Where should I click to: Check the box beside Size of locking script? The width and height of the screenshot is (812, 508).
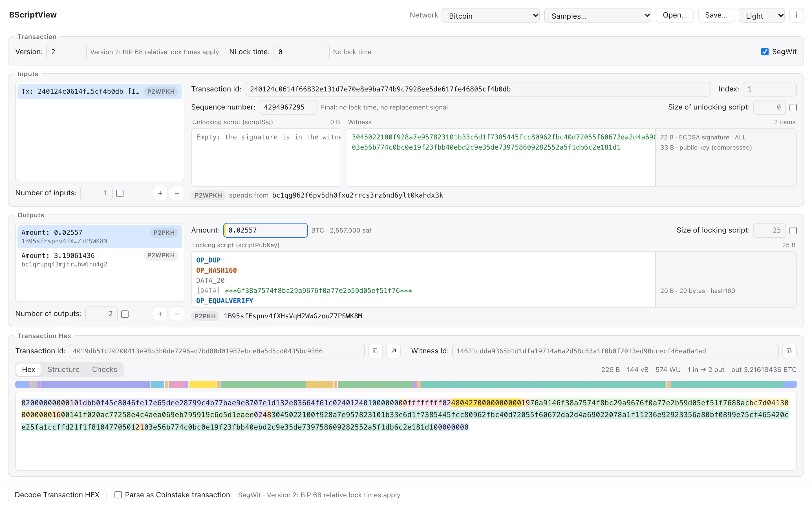click(x=793, y=231)
